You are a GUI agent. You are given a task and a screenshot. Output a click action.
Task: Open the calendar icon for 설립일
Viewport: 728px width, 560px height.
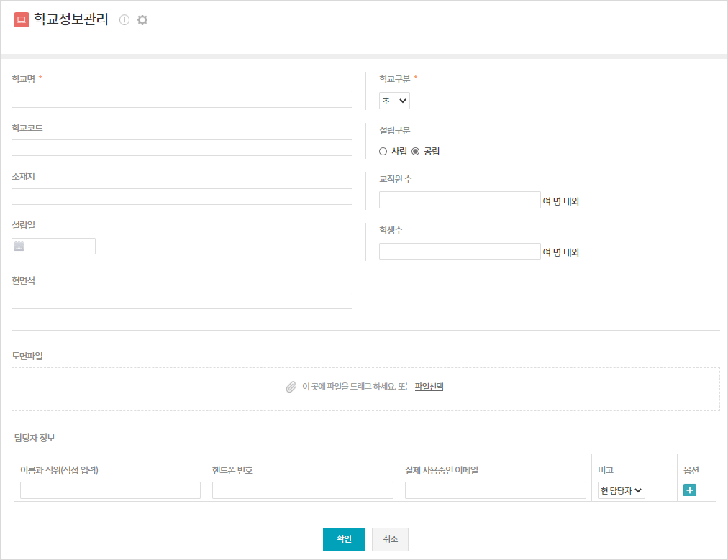pos(19,246)
